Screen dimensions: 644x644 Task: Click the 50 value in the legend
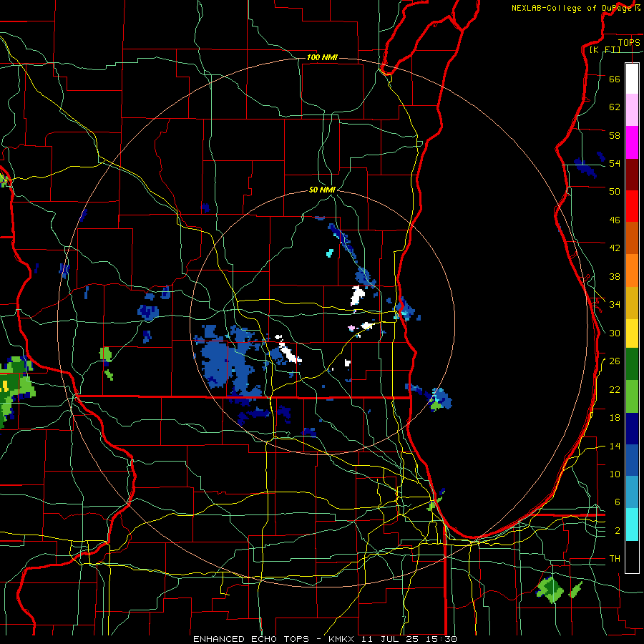tap(615, 191)
